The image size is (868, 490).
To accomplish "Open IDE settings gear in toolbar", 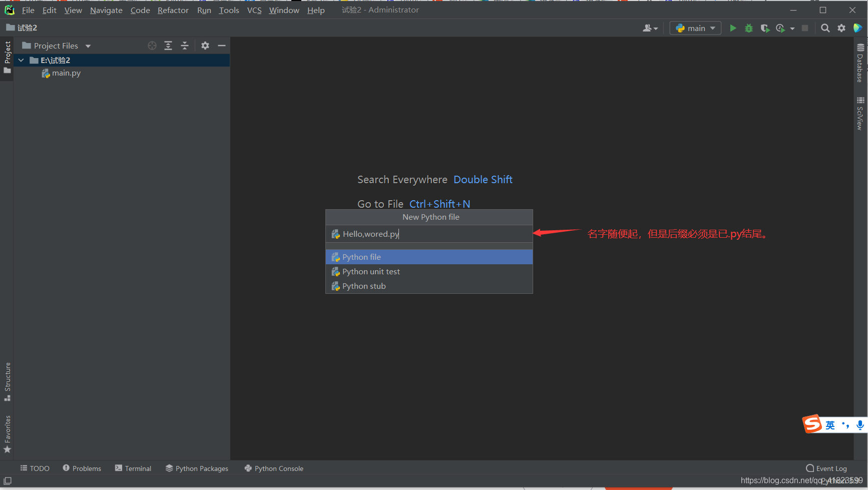I will pyautogui.click(x=841, y=28).
